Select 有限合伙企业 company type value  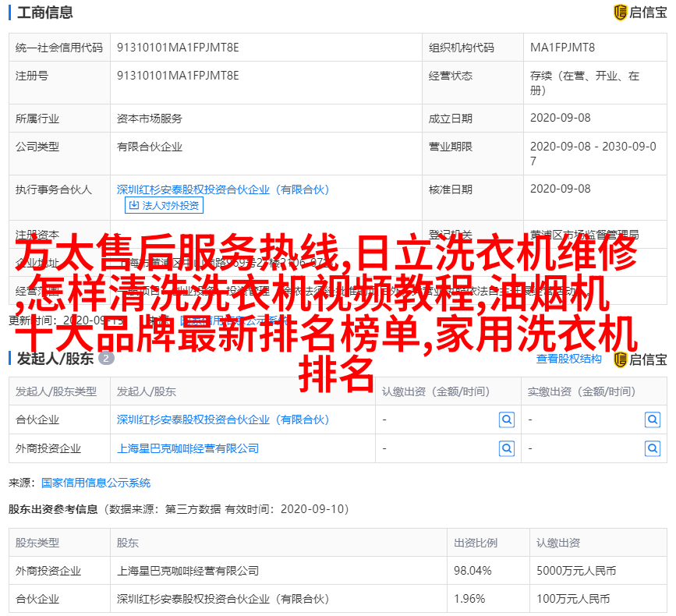150,147
